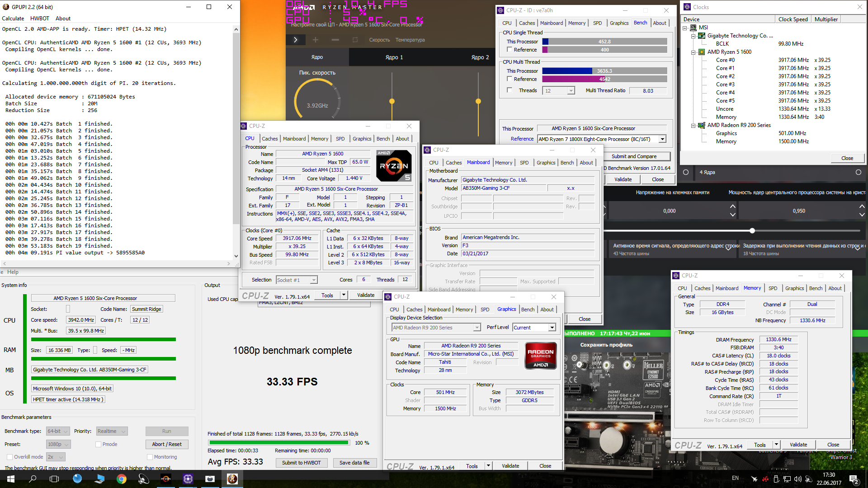
Task: Click the Ryzen logo in CPU-Z
Action: 394,166
